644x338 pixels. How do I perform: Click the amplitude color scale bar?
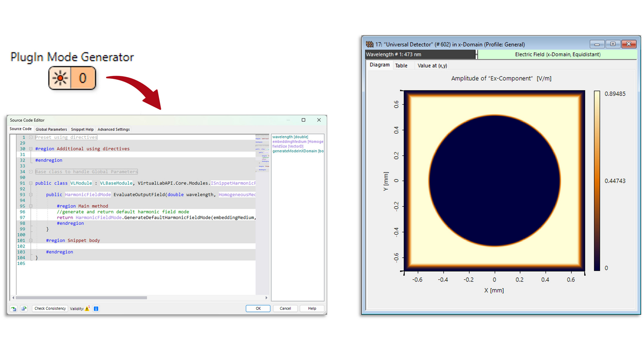click(x=597, y=181)
